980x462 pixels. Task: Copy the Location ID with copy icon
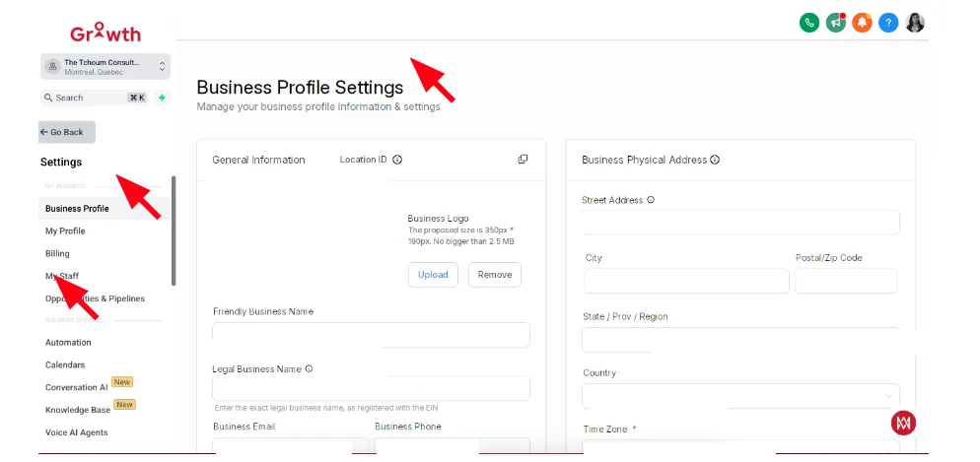pyautogui.click(x=524, y=160)
